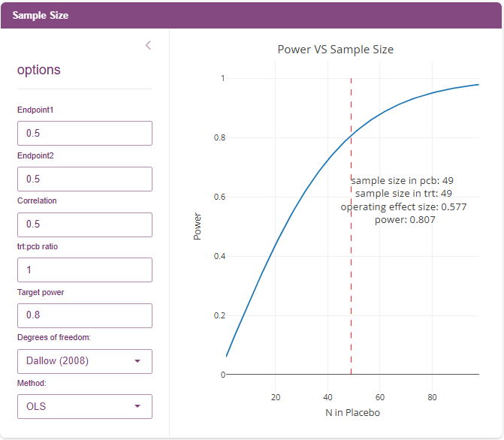The image size is (504, 440).
Task: Click the y-axis tick label 0.4
Action: (x=219, y=257)
